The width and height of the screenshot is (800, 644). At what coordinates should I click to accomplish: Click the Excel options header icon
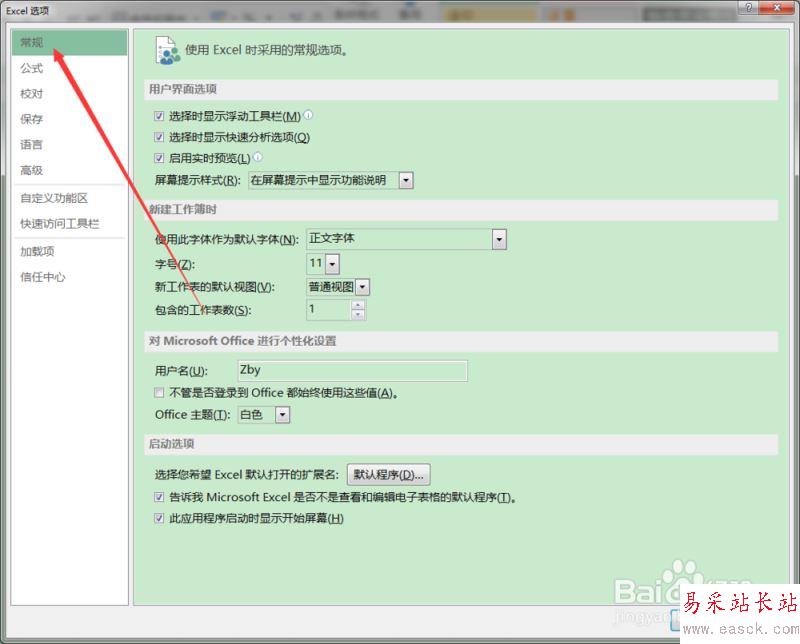(167, 51)
